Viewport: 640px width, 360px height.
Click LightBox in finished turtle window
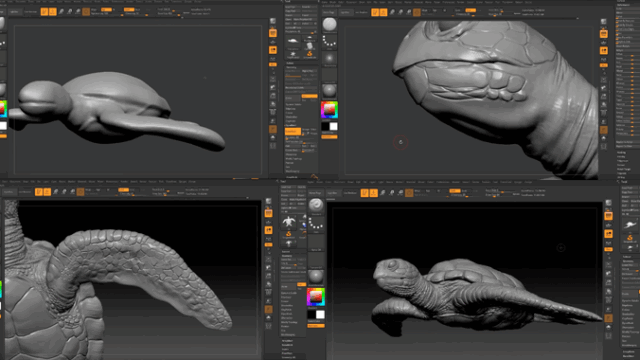tap(333, 193)
